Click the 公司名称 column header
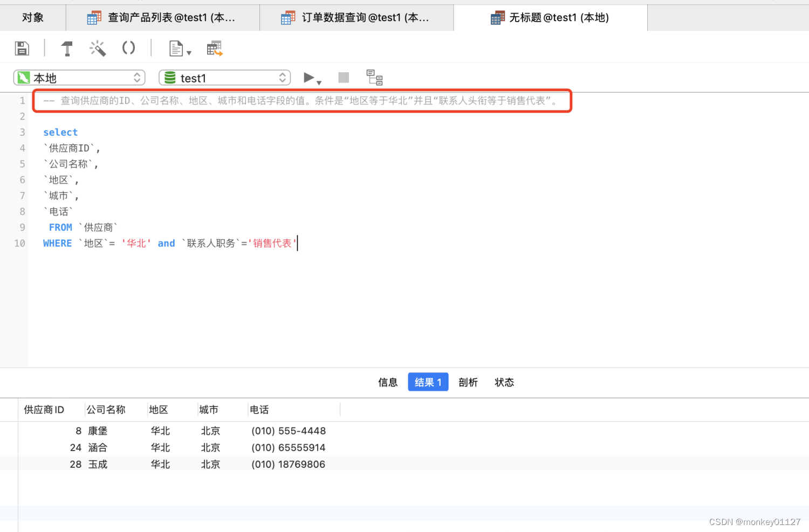The width and height of the screenshot is (809, 532). pyautogui.click(x=115, y=410)
